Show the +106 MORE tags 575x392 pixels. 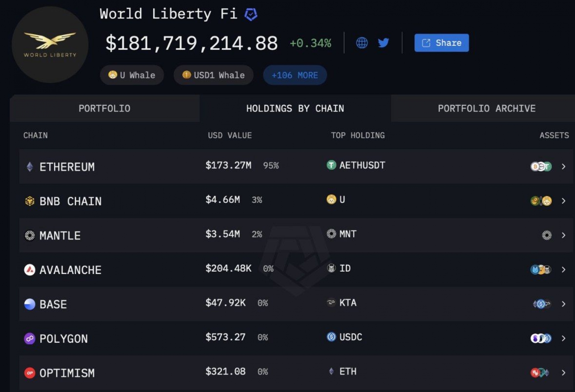point(295,75)
